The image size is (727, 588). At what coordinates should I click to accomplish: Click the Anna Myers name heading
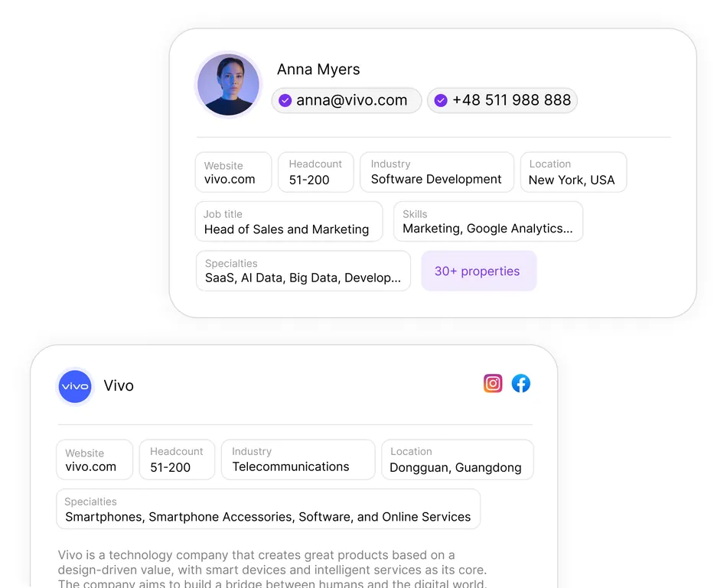point(318,69)
